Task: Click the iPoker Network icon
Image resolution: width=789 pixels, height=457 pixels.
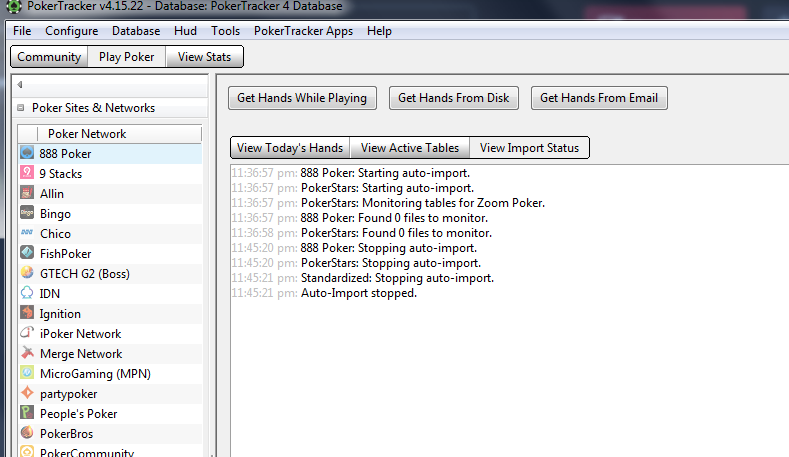Action: point(27,333)
